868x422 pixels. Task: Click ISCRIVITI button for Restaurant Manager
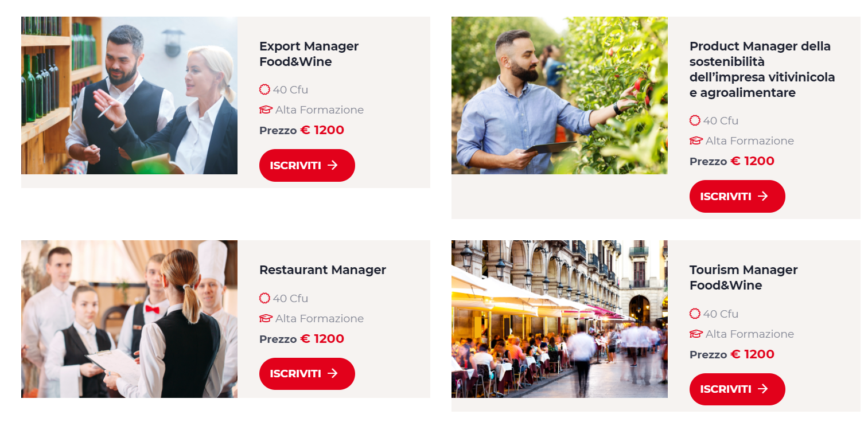307,374
